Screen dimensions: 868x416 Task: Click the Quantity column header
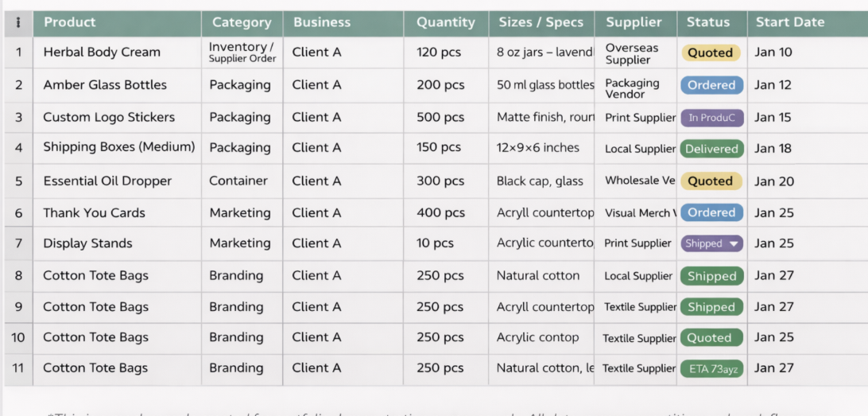tap(445, 22)
